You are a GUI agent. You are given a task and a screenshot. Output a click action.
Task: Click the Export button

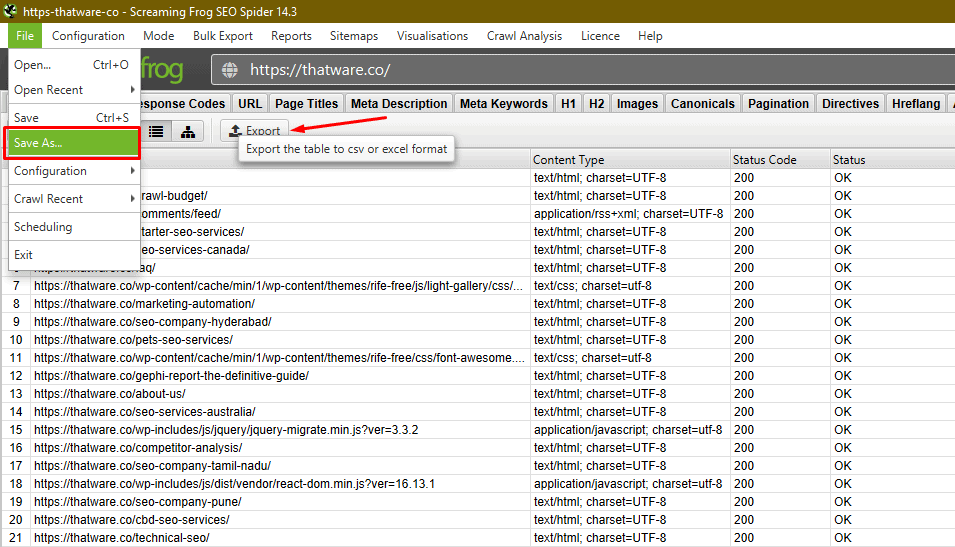(255, 130)
